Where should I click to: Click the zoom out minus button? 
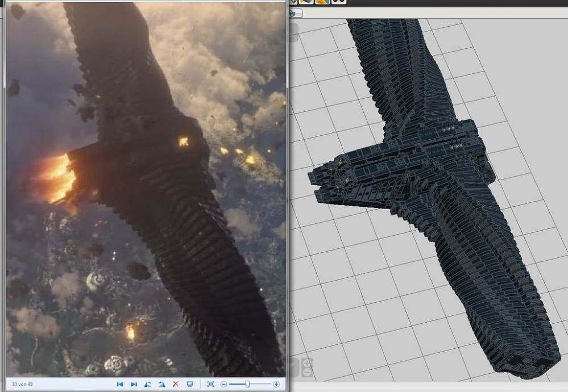coord(224,384)
